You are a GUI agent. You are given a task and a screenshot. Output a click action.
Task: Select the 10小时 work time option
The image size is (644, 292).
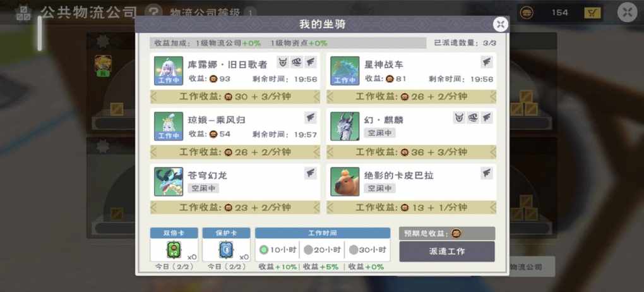tap(278, 250)
